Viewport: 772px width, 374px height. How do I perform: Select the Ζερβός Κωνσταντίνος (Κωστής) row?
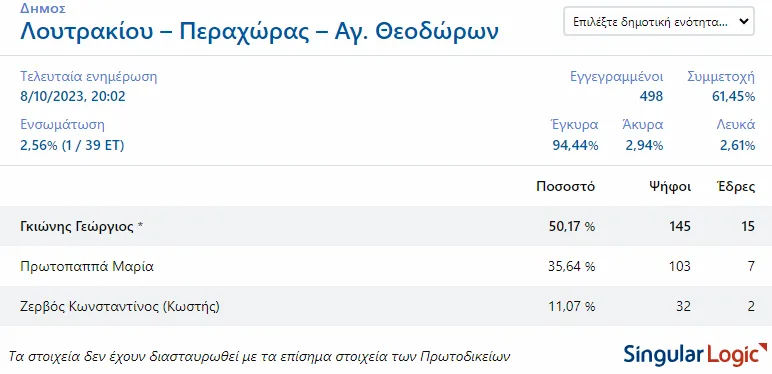point(386,306)
